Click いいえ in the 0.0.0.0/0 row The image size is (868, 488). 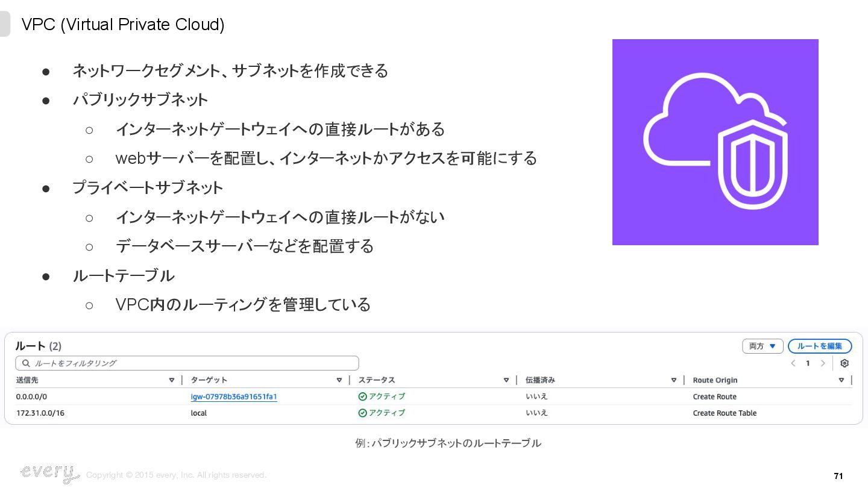coord(536,396)
